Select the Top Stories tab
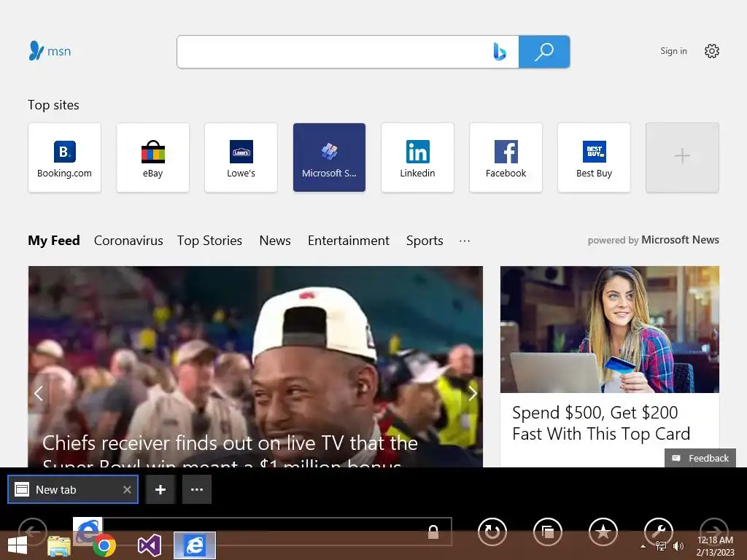 pos(209,241)
